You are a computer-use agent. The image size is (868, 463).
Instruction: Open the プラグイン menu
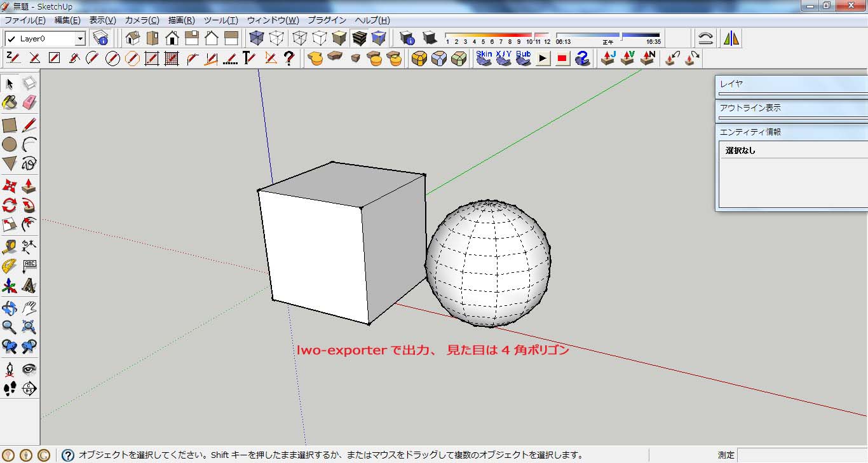[x=327, y=20]
